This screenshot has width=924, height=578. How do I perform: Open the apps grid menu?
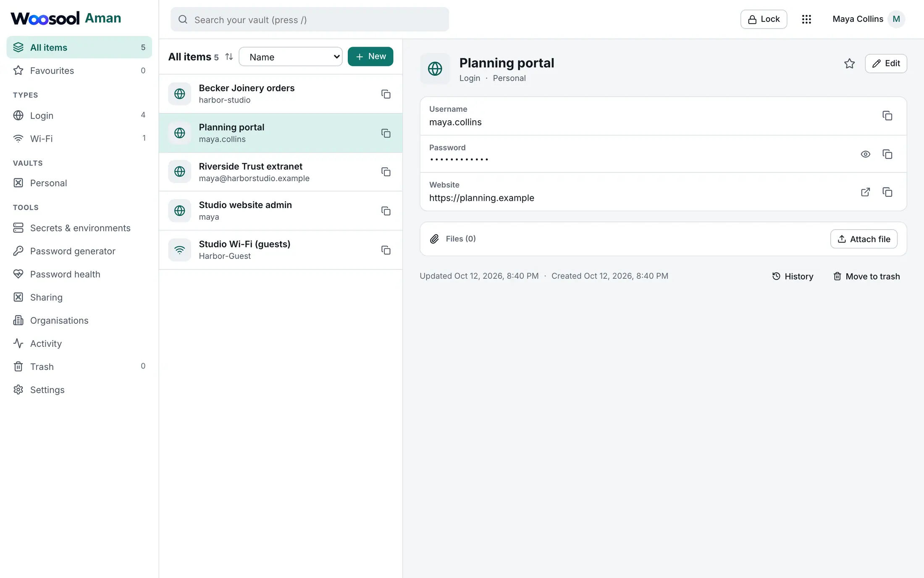(806, 19)
